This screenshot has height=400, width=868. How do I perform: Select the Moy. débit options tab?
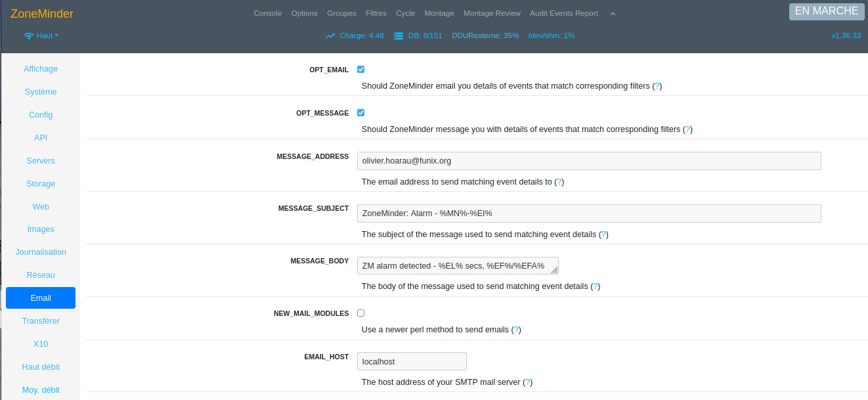tap(41, 390)
